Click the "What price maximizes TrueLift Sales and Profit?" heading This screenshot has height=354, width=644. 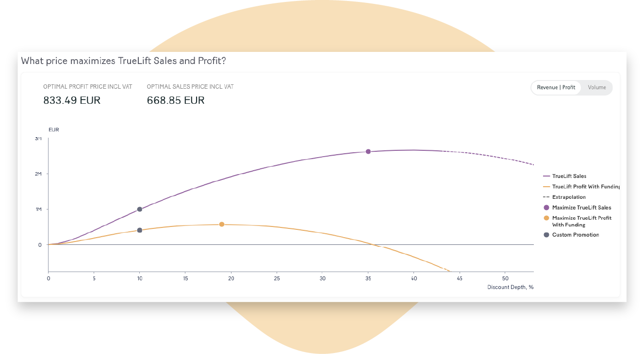pyautogui.click(x=124, y=61)
